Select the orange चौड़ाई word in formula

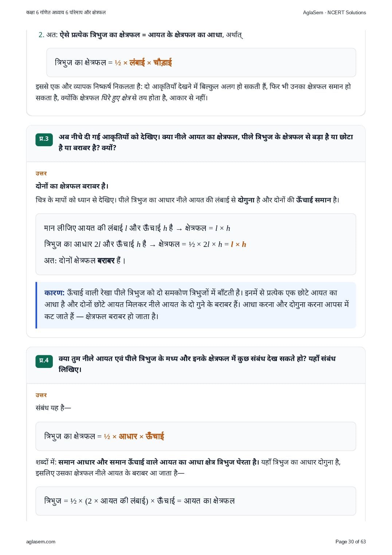point(162,62)
